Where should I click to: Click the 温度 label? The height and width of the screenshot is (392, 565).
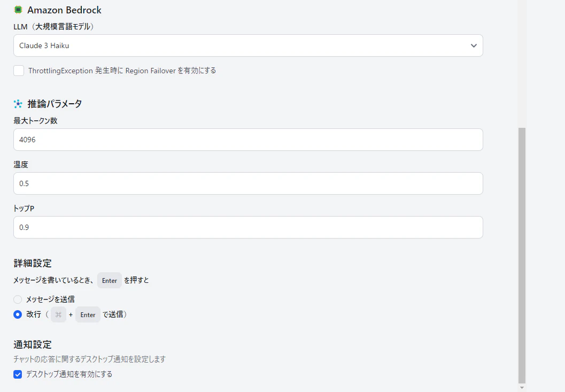(21, 165)
